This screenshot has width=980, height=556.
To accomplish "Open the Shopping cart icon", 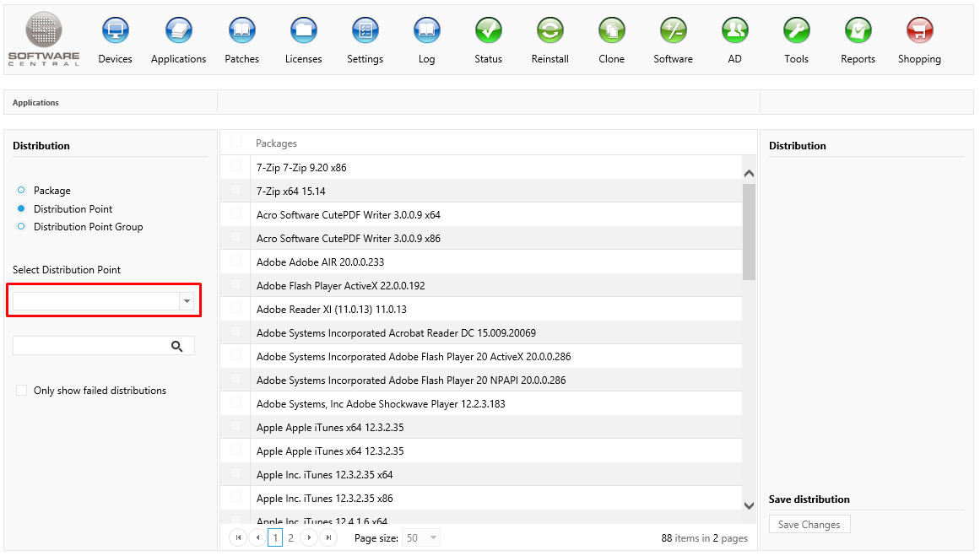I will (x=919, y=31).
